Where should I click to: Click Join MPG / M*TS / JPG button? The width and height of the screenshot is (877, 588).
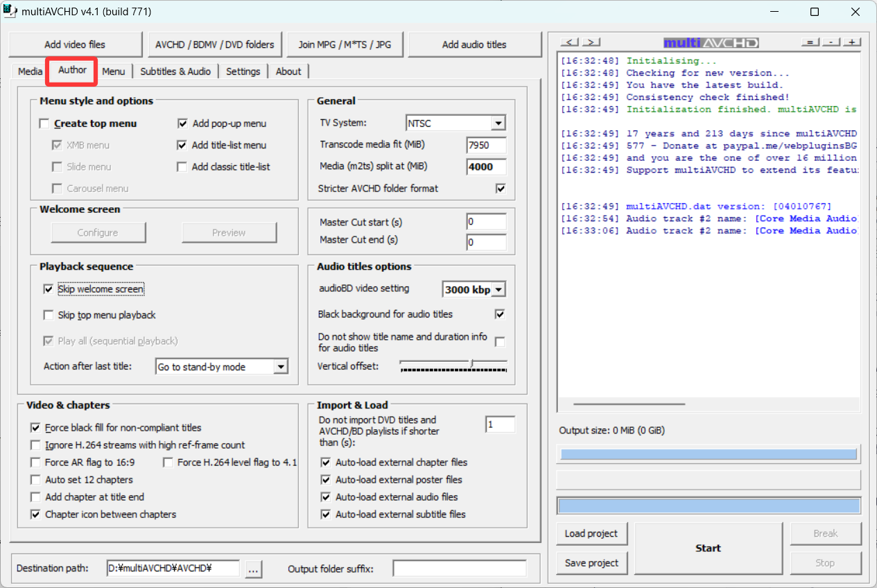pyautogui.click(x=345, y=44)
